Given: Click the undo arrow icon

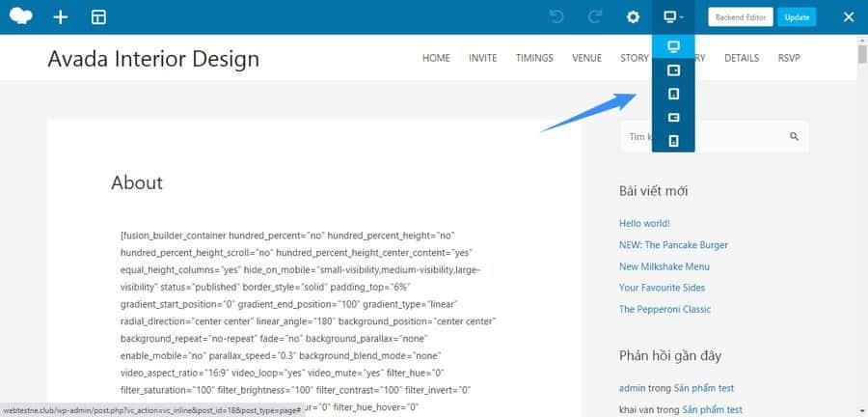Looking at the screenshot, I should pyautogui.click(x=556, y=17).
